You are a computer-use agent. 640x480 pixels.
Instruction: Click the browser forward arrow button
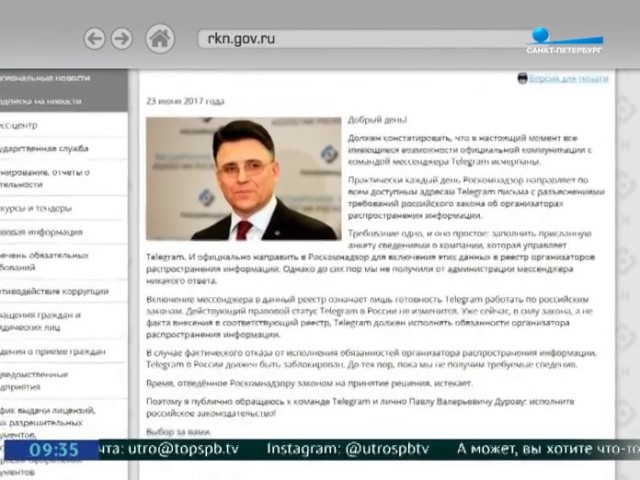(x=122, y=39)
